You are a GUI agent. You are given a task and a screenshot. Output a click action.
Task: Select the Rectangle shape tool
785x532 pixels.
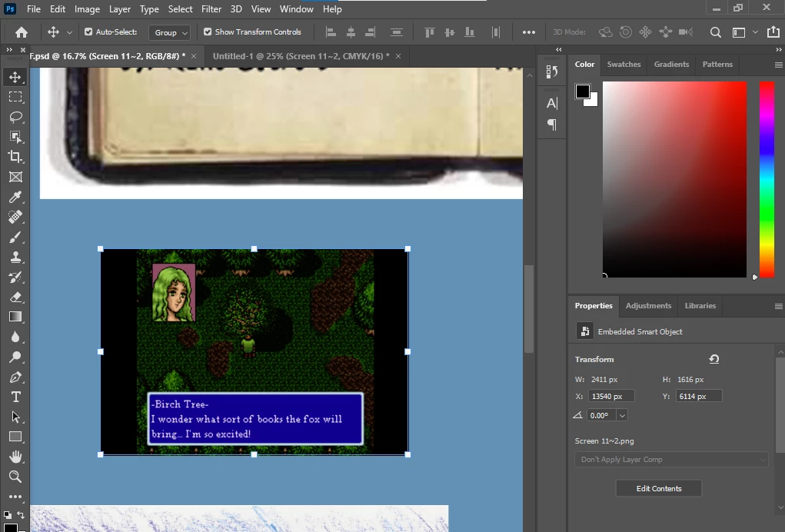[15, 437]
